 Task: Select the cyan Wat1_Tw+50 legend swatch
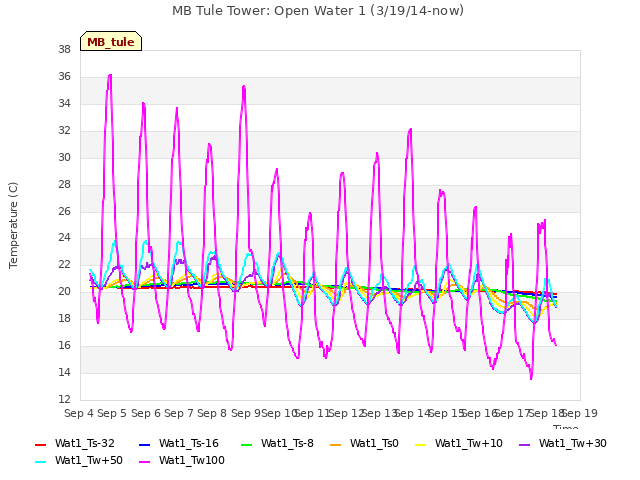point(40,462)
